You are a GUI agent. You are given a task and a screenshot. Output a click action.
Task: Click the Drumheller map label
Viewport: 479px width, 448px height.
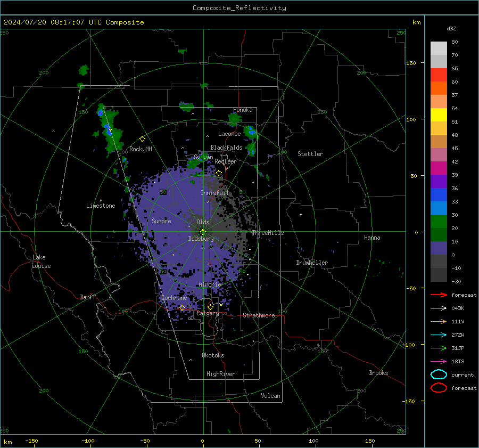[x=312, y=263]
